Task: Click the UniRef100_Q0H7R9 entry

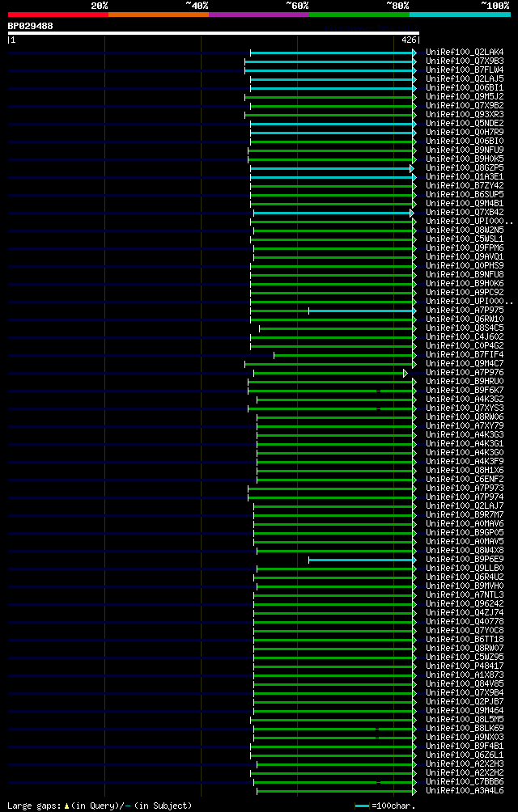Action: [x=464, y=132]
